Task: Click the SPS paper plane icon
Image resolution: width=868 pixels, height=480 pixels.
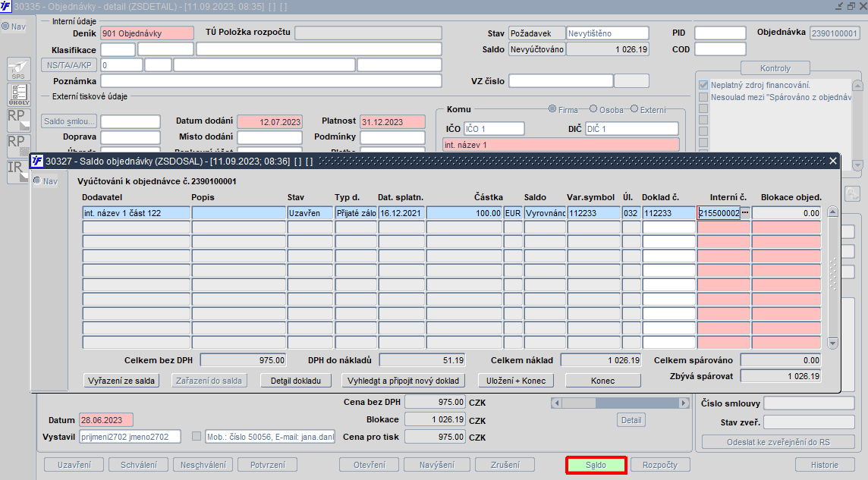Action: 18,70
